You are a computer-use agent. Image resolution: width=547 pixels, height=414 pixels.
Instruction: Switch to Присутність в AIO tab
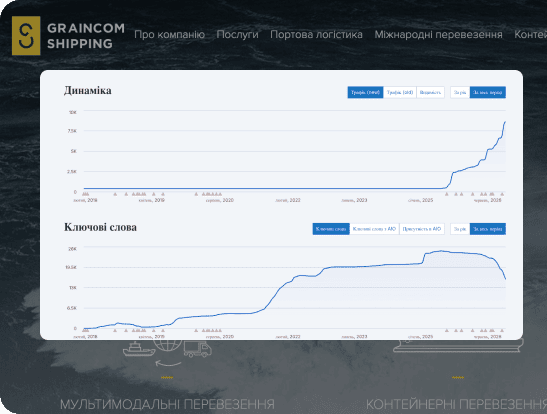click(422, 229)
